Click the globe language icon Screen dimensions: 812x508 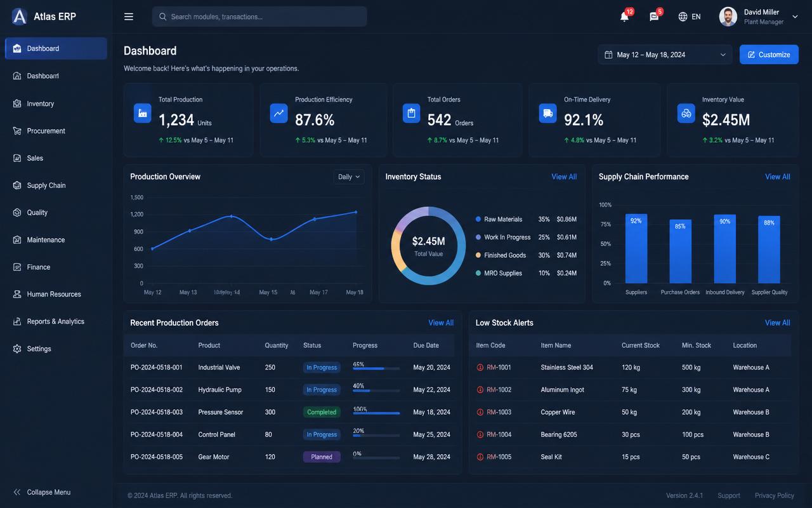[683, 17]
